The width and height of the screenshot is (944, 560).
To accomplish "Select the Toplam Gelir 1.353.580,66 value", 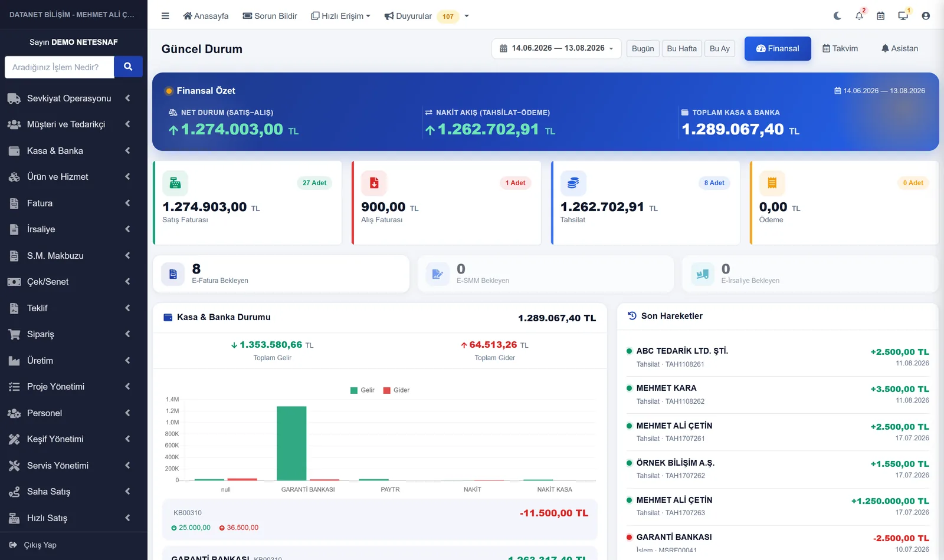I will click(x=272, y=345).
